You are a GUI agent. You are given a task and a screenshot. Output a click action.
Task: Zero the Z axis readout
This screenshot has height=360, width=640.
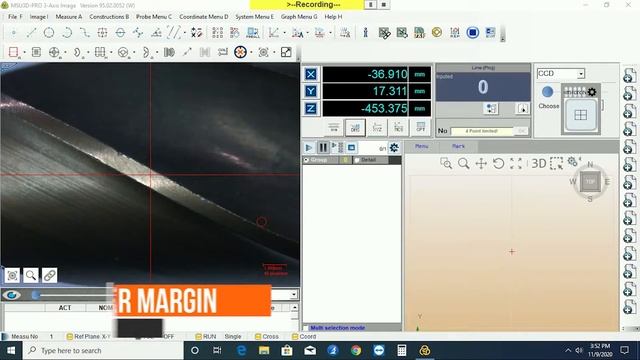coord(311,108)
